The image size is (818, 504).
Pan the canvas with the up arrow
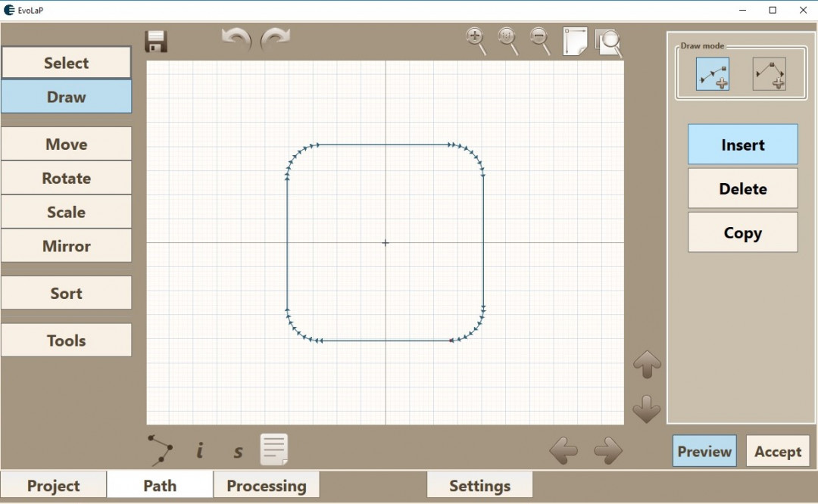pyautogui.click(x=647, y=364)
